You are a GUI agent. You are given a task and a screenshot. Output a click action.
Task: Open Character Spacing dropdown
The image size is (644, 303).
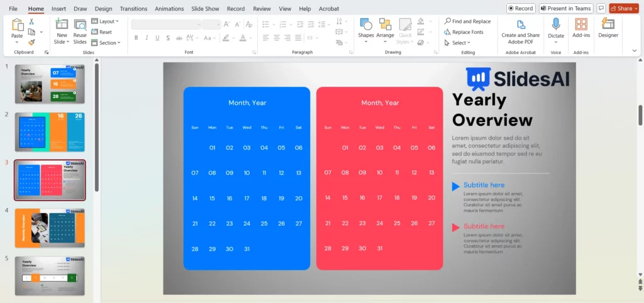[192, 38]
